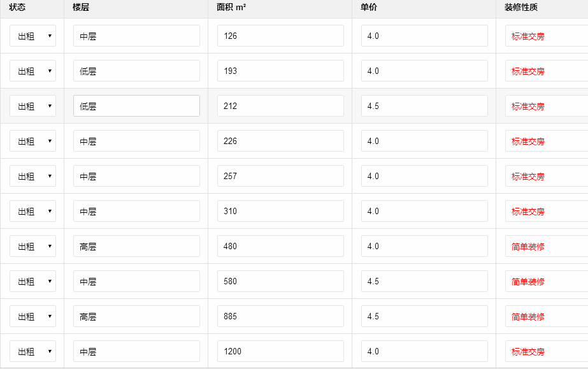Expand the 出租 dropdown in the 212 area row
Screen dimensions: 588x369
[x=32, y=106]
